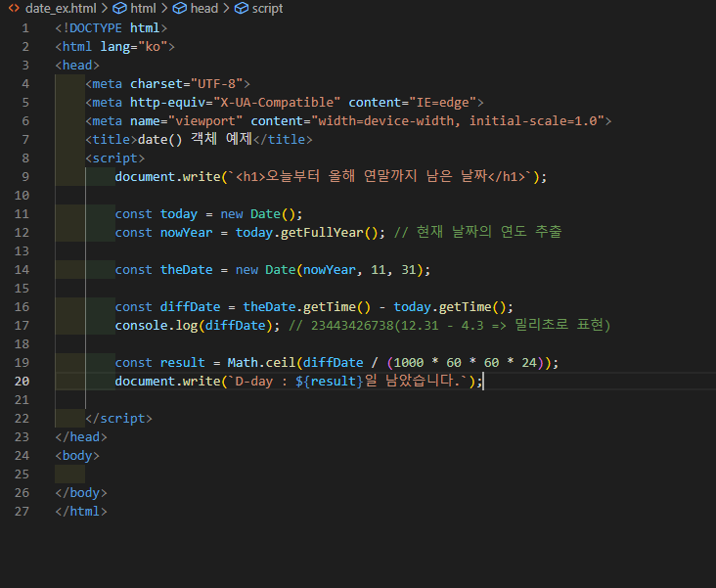Click getFullYear() on line 12
The width and height of the screenshot is (716, 588).
pos(329,233)
